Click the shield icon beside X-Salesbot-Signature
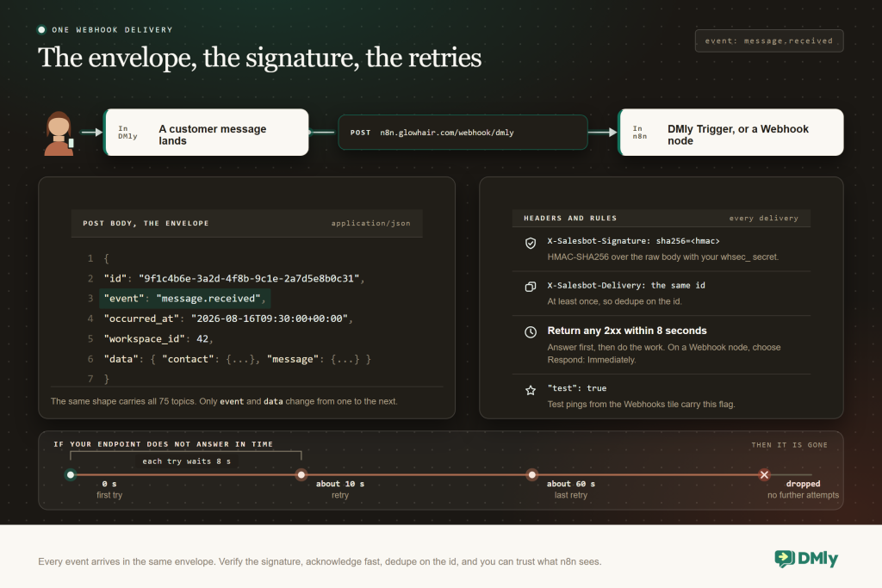The height and width of the screenshot is (588, 882). point(531,243)
